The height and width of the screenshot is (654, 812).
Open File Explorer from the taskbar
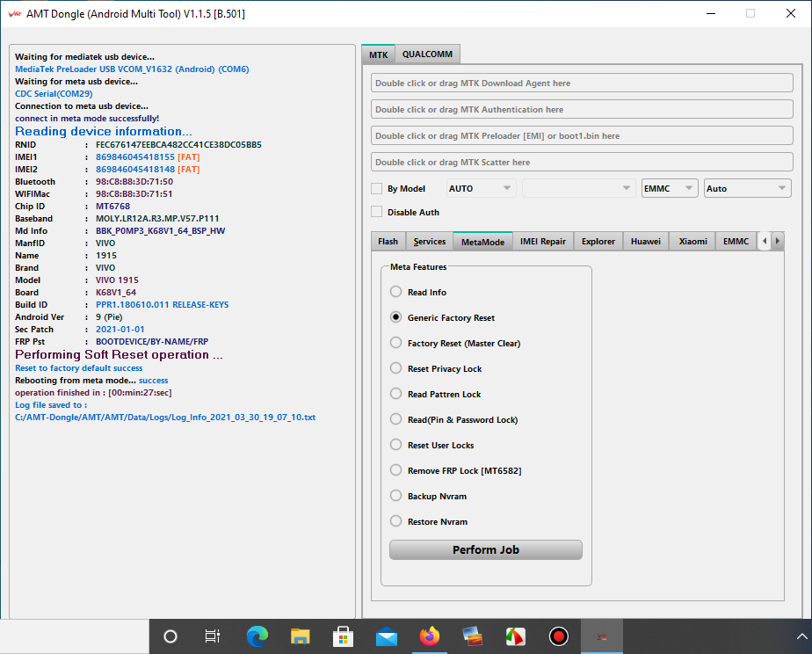tap(301, 636)
